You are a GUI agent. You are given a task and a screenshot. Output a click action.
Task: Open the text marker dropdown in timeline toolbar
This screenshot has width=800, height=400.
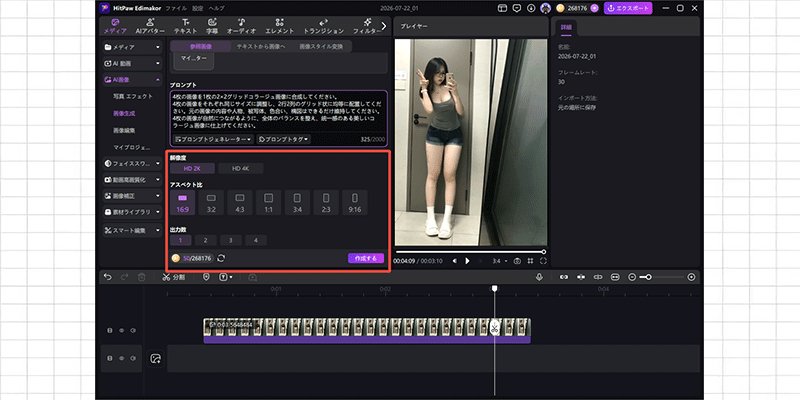226,277
